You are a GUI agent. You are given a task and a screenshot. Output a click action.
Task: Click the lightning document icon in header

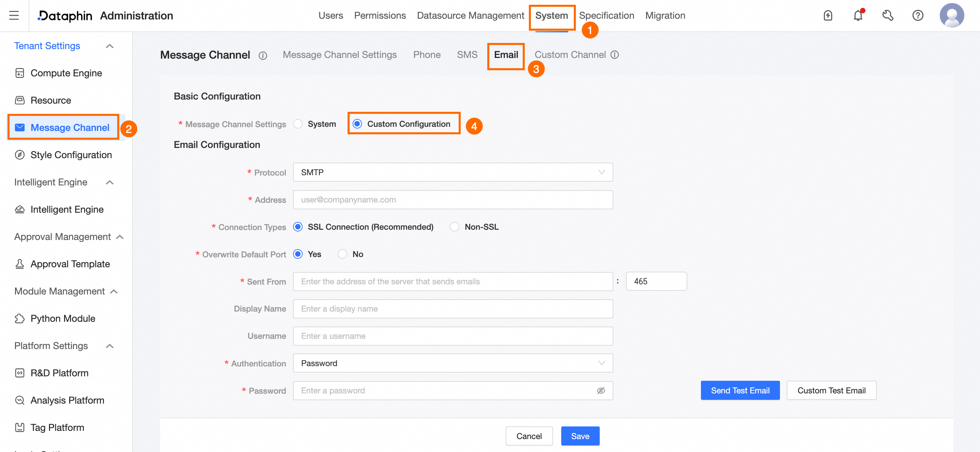828,16
